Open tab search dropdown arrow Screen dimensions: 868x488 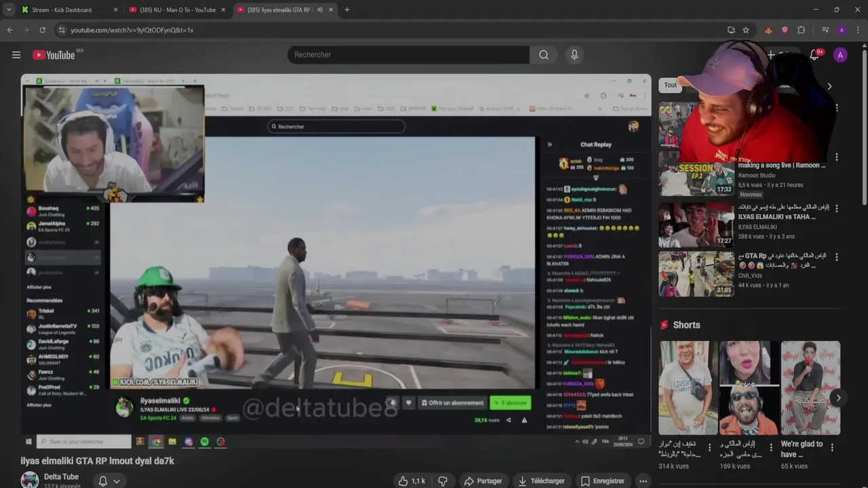coord(8,9)
